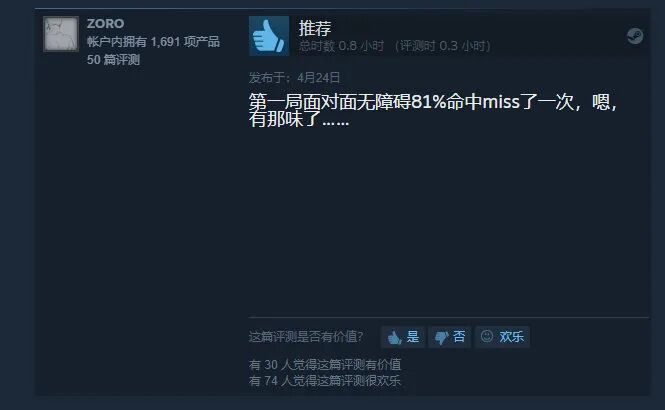Click thumbs-down icon inside 否 button
Viewport: 665px width, 410px height.
(x=441, y=338)
